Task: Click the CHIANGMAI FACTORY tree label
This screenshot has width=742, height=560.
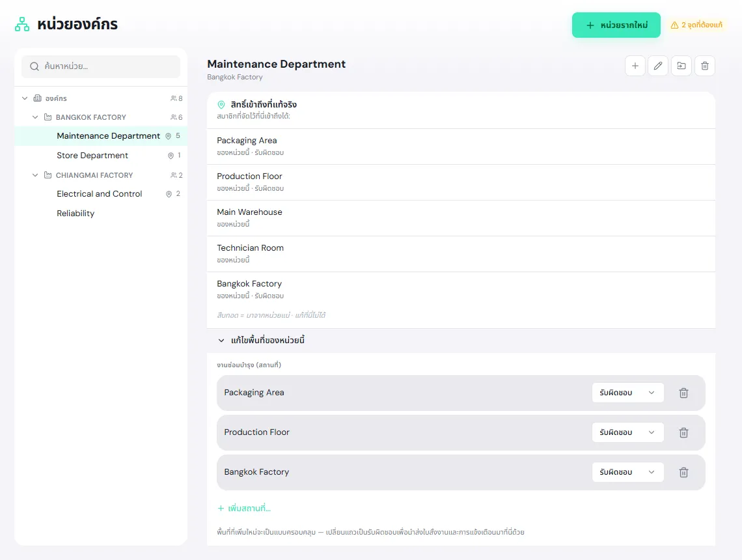Action: pyautogui.click(x=94, y=175)
